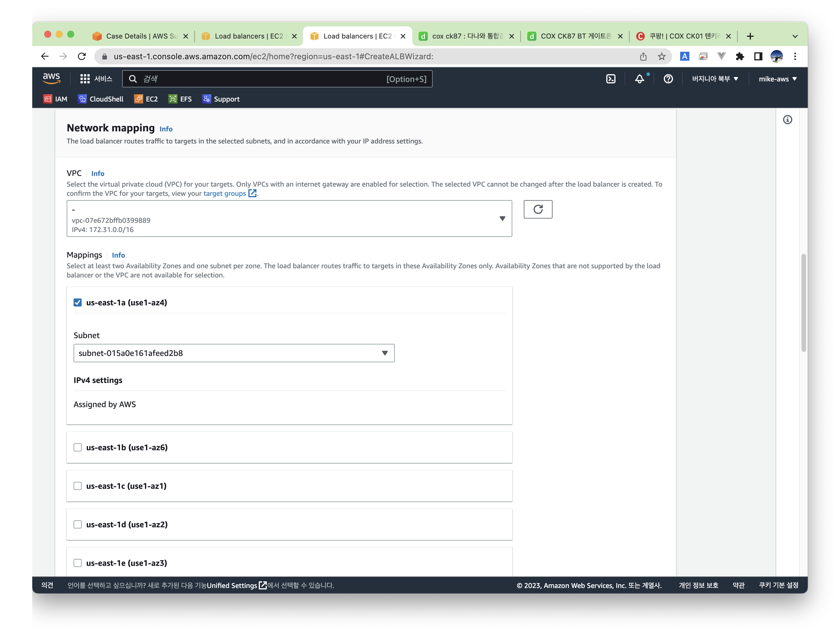
Task: Uncheck the us-east-1a availability zone
Action: 78,303
